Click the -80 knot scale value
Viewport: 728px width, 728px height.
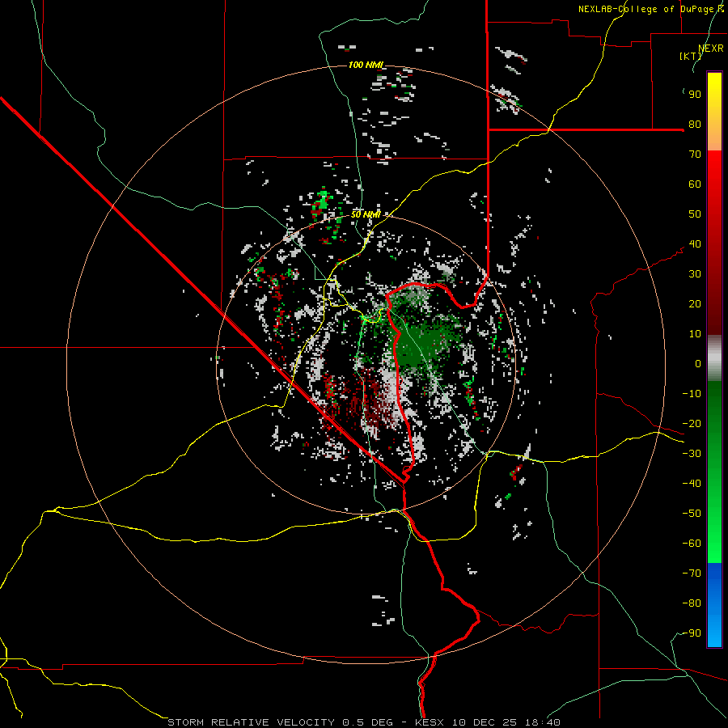tap(692, 603)
